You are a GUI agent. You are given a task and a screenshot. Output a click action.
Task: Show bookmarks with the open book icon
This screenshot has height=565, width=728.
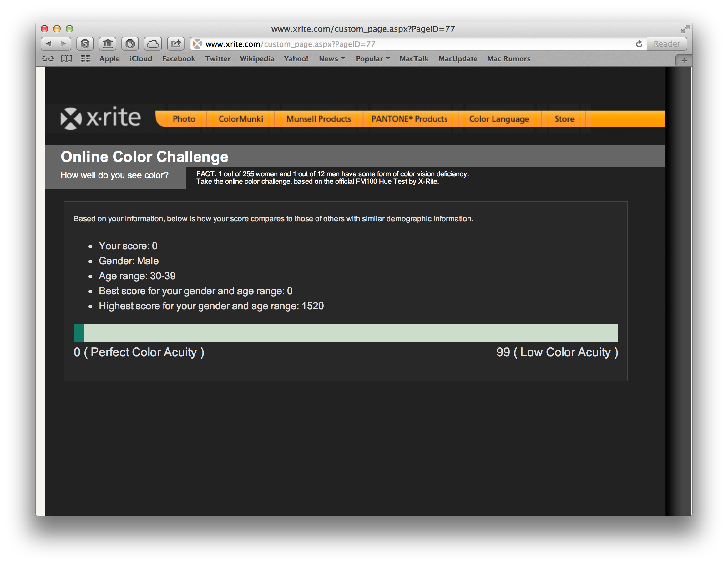point(67,59)
